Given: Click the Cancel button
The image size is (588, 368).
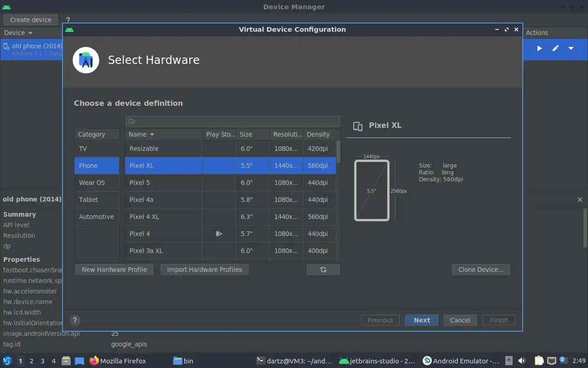Looking at the screenshot, I should click(460, 320).
